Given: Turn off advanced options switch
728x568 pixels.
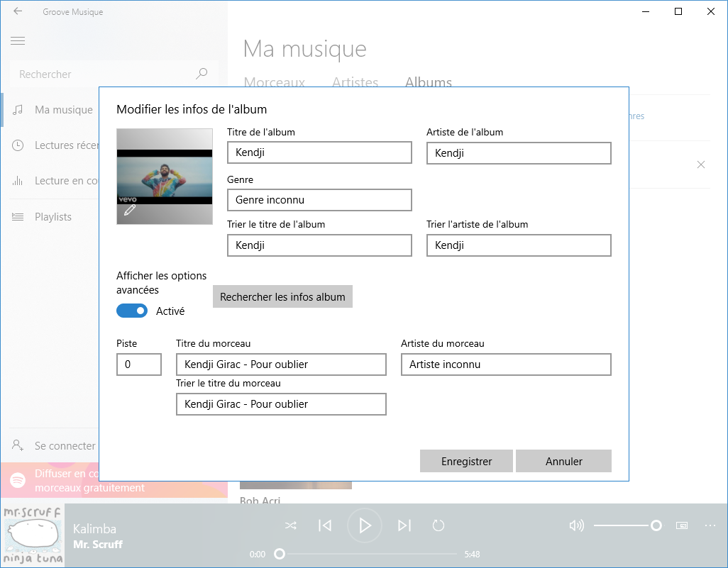Looking at the screenshot, I should pos(132,311).
